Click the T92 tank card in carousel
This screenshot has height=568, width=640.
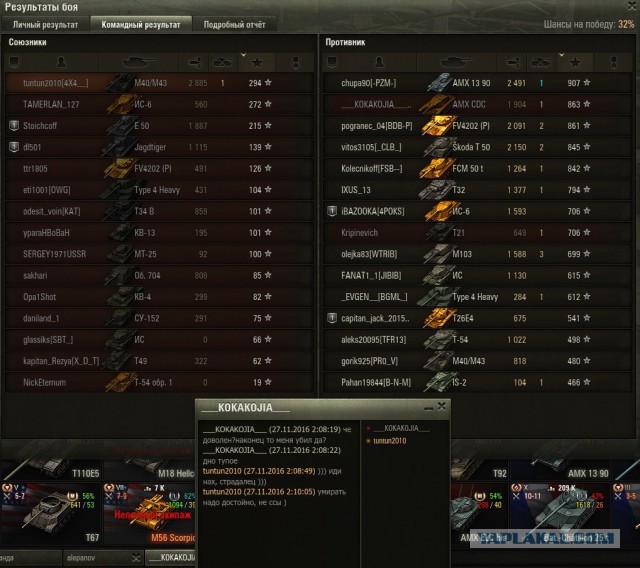pyautogui.click(x=479, y=469)
